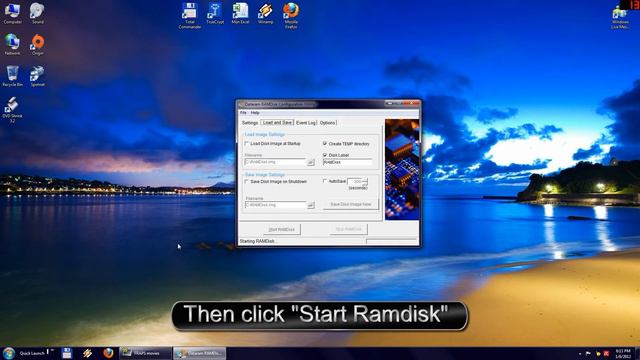Open TrueCrypt desktop shortcut

click(x=215, y=13)
